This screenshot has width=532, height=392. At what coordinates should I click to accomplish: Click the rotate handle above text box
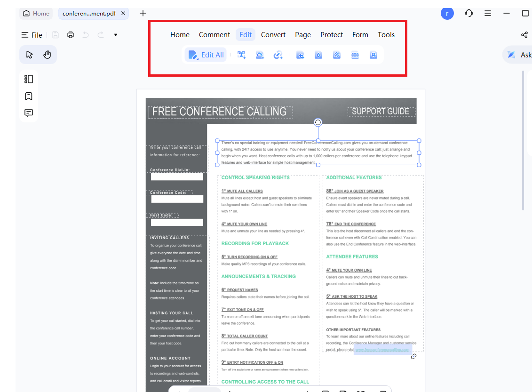tap(318, 122)
